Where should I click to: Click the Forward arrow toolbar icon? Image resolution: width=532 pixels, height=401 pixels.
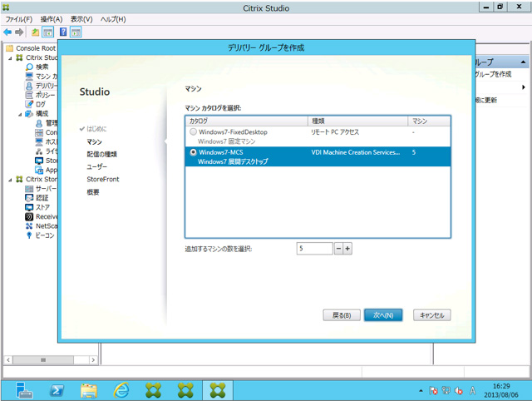coord(19,32)
